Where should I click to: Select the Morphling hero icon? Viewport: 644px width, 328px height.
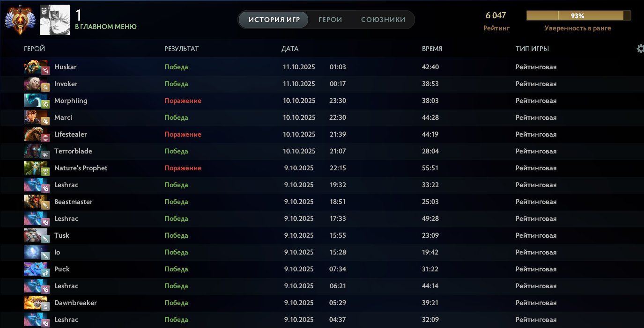(x=36, y=101)
